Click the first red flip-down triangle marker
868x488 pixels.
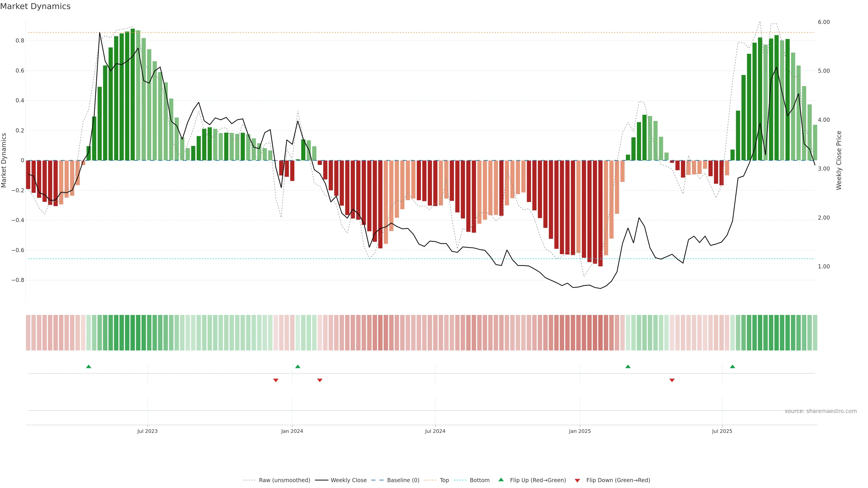coord(276,380)
